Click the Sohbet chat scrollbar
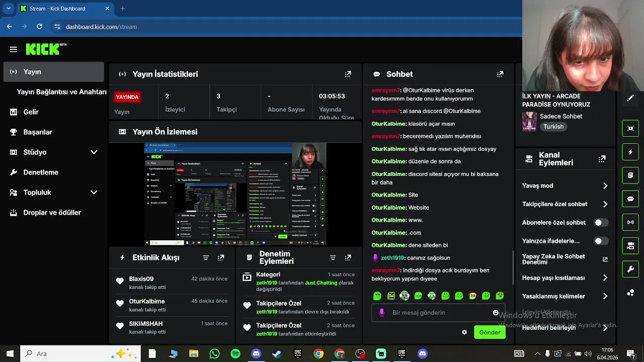Viewport: 644px width, 362px height. coord(513,267)
